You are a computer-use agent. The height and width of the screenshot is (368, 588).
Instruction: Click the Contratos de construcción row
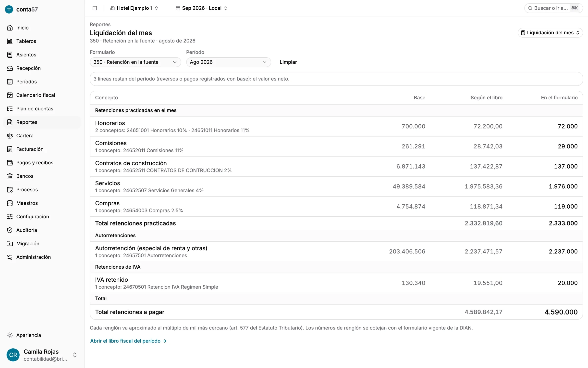click(336, 167)
